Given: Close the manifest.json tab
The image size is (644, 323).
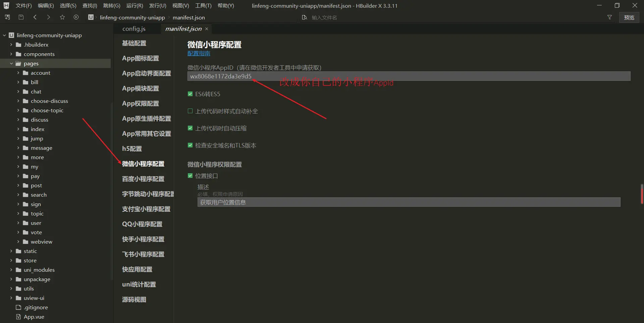Looking at the screenshot, I should [x=207, y=29].
